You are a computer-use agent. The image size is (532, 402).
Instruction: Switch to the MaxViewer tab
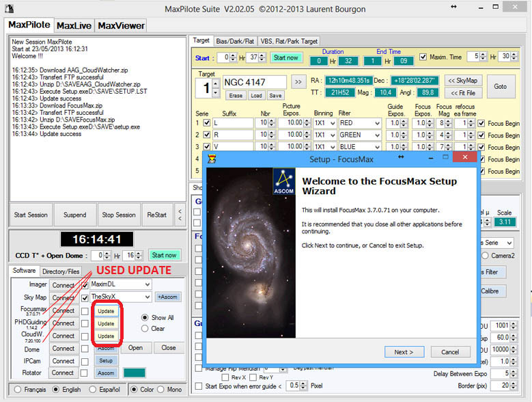point(121,25)
